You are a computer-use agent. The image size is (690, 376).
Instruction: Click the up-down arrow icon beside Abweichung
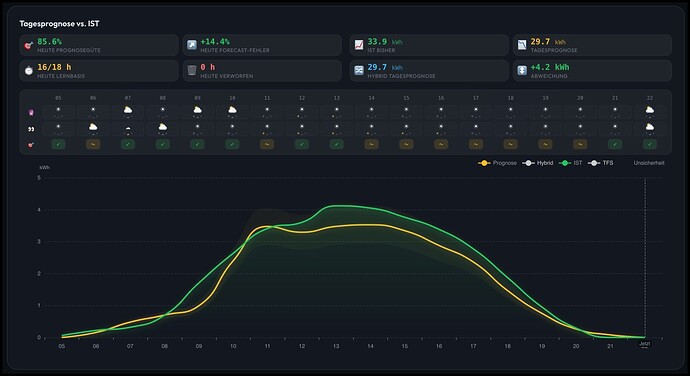coord(522,70)
